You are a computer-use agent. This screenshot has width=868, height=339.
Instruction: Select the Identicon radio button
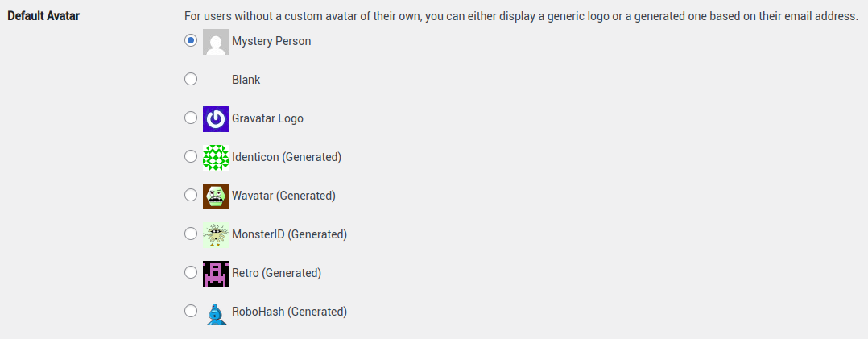click(191, 156)
